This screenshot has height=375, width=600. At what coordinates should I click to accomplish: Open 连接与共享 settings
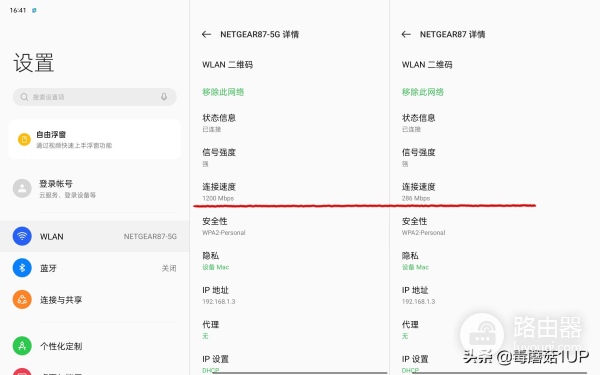tap(95, 300)
